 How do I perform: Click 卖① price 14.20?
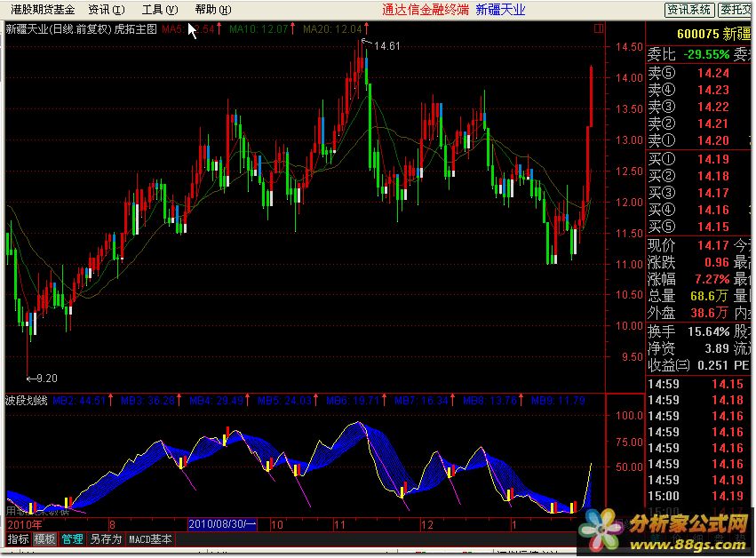click(713, 140)
